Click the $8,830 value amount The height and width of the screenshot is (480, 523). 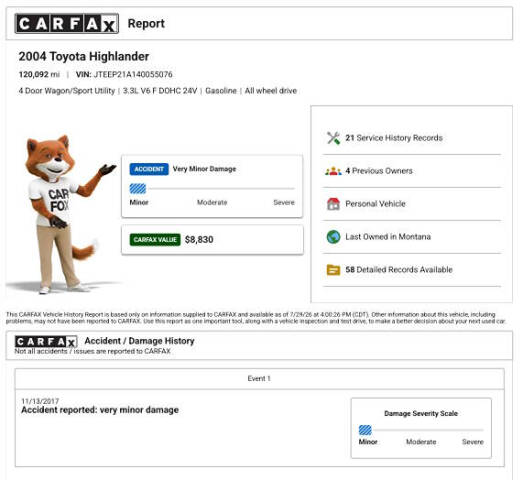click(x=199, y=239)
